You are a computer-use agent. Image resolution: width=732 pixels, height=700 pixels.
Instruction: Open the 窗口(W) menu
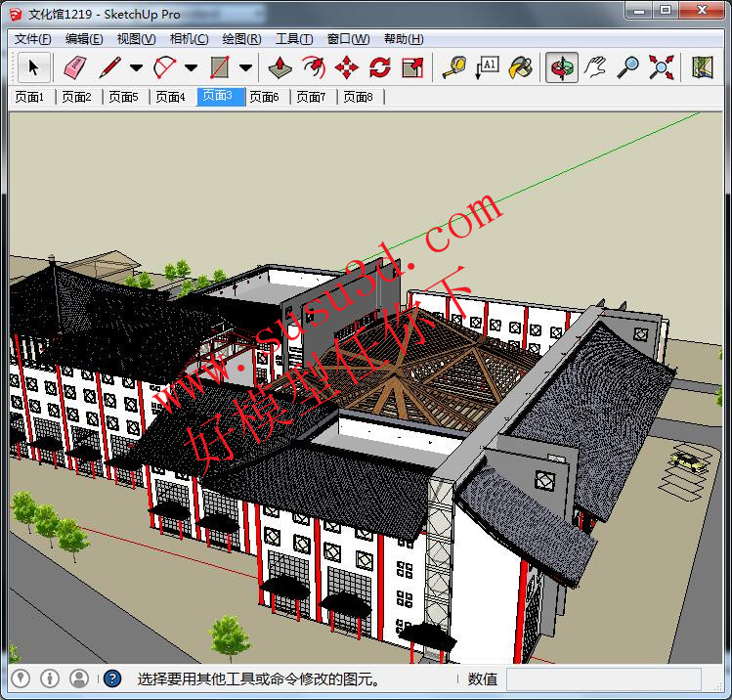coord(348,39)
